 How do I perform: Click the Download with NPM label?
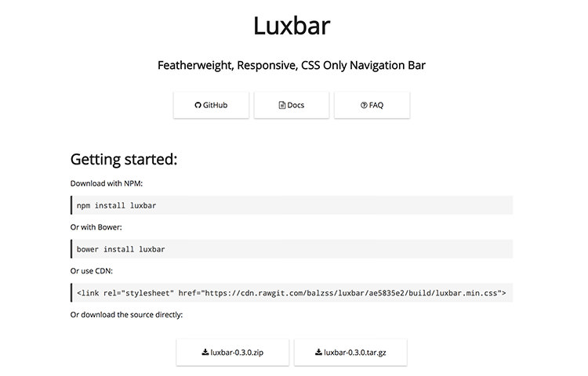[x=107, y=183]
